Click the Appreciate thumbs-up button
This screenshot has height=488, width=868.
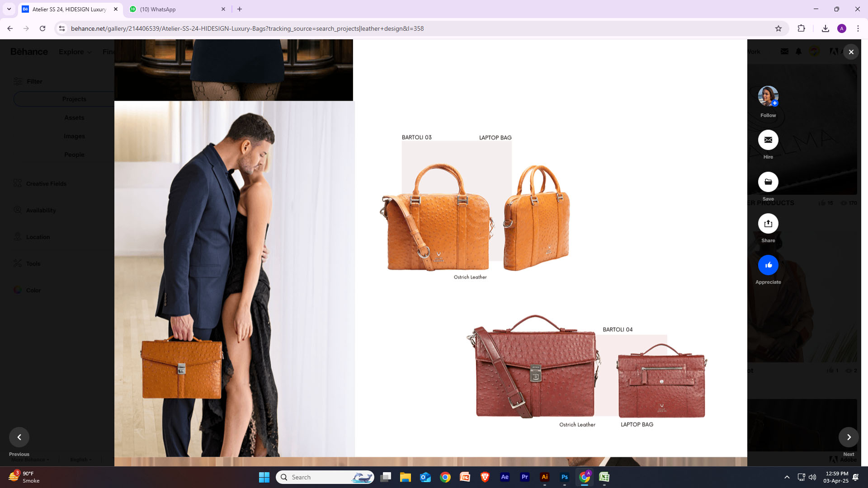tap(768, 265)
